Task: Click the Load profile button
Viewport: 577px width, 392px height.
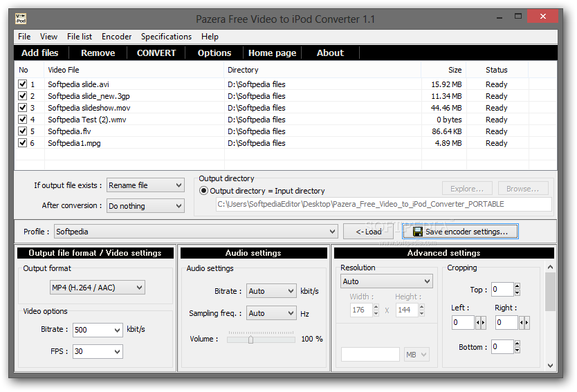Action: [368, 232]
